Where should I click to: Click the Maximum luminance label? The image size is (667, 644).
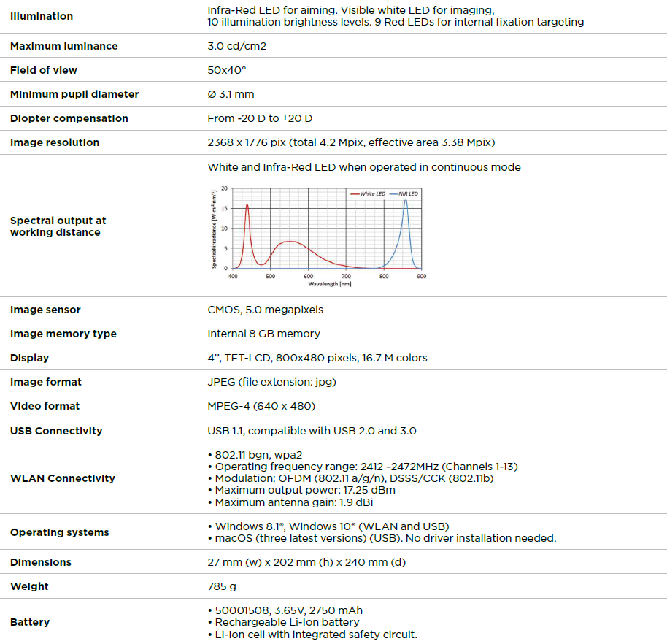coord(63,46)
